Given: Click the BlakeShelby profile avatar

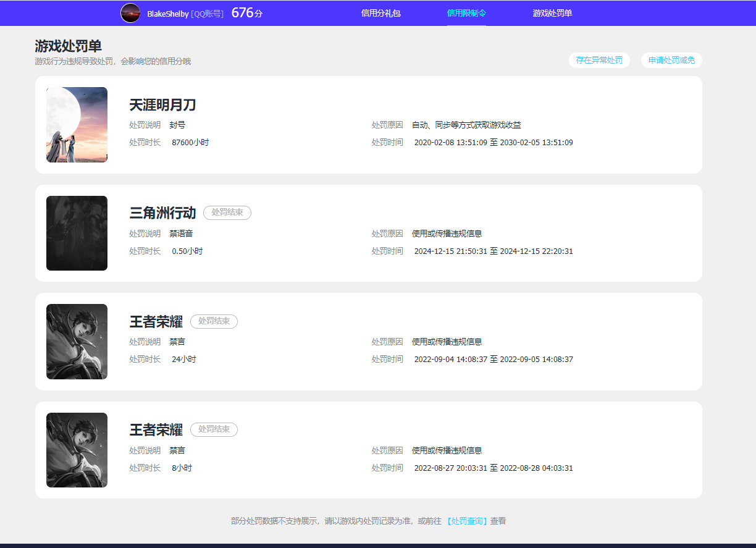Looking at the screenshot, I should (x=130, y=13).
